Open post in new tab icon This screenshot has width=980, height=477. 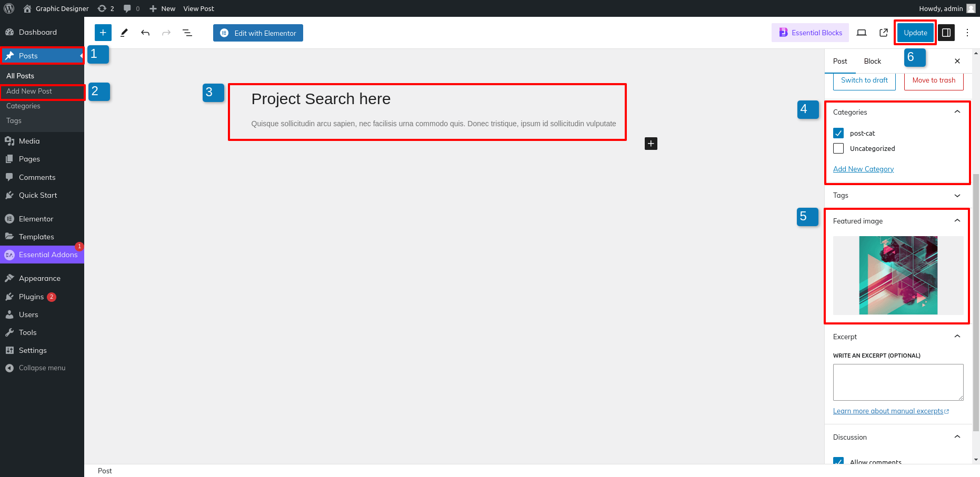(884, 33)
